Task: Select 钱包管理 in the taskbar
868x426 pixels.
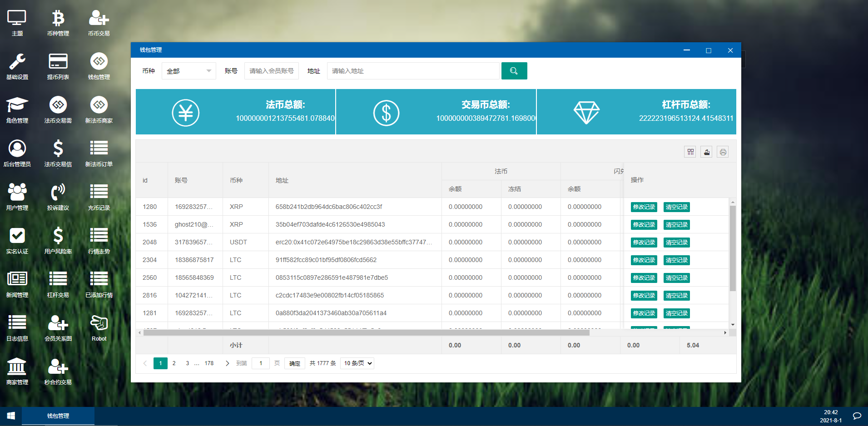Action: [58, 416]
